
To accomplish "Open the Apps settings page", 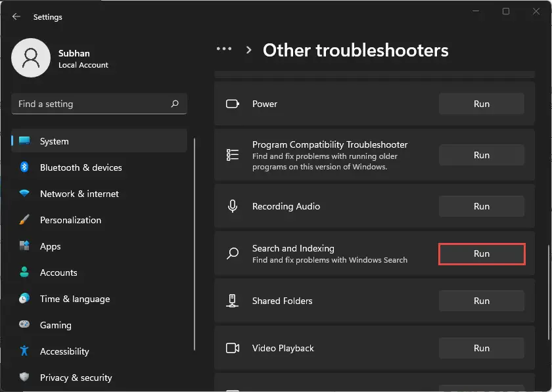I will click(x=99, y=246).
